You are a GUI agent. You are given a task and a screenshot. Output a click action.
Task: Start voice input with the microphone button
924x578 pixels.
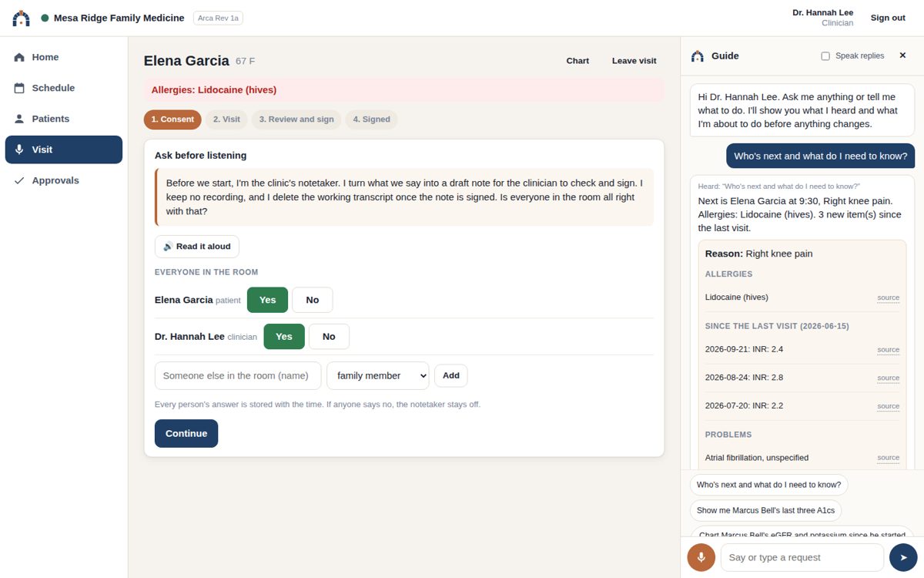pyautogui.click(x=701, y=557)
